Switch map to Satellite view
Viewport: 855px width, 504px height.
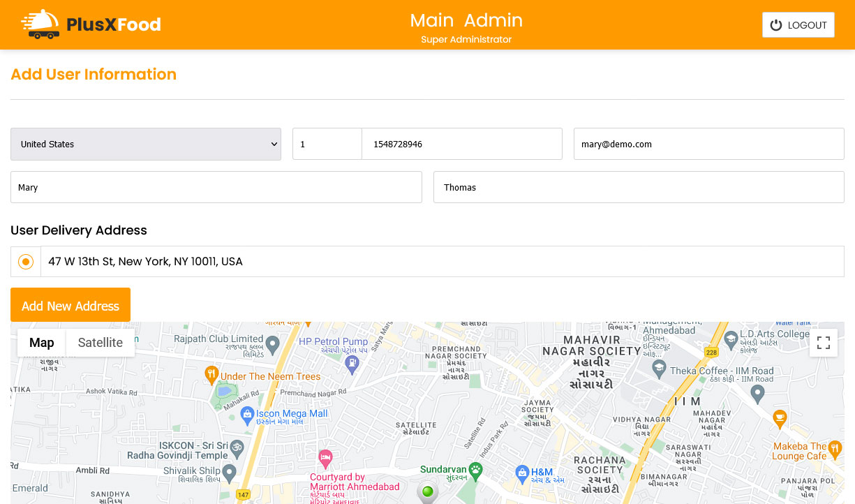pos(101,342)
